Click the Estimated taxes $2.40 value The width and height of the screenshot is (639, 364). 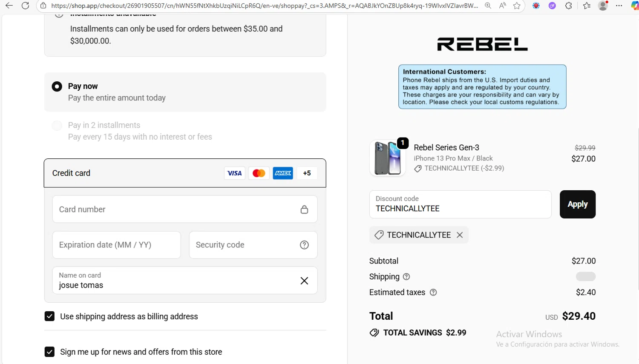tap(586, 292)
